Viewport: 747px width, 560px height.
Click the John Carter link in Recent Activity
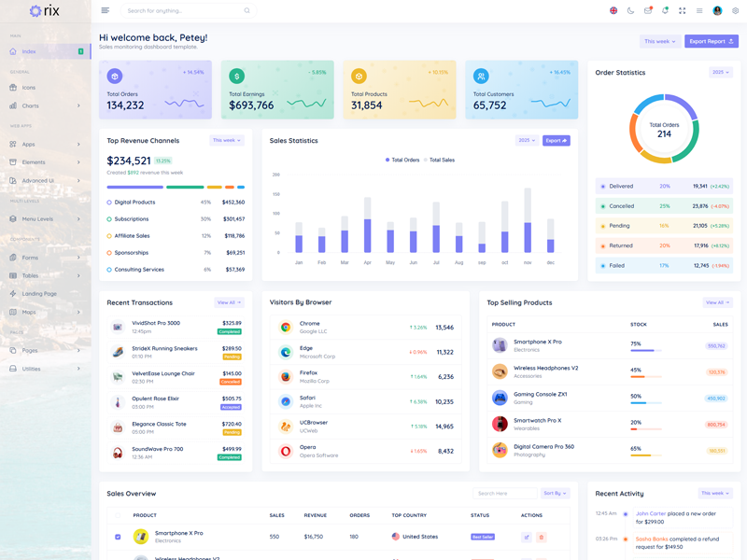point(651,513)
